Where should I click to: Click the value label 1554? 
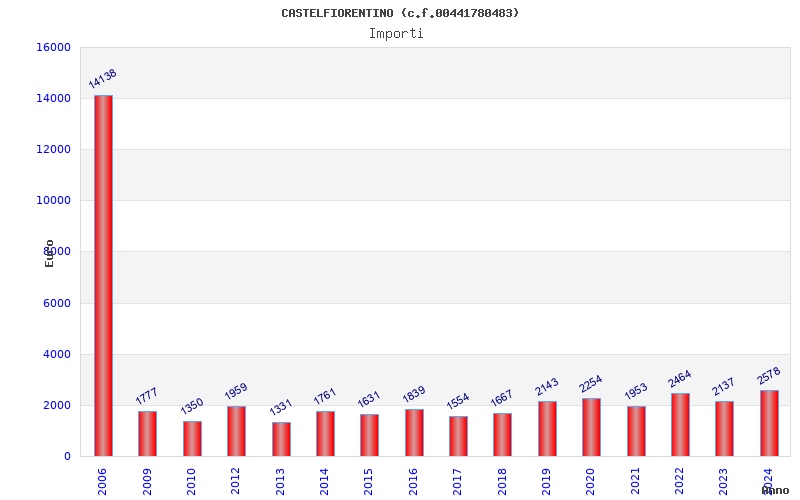(457, 401)
